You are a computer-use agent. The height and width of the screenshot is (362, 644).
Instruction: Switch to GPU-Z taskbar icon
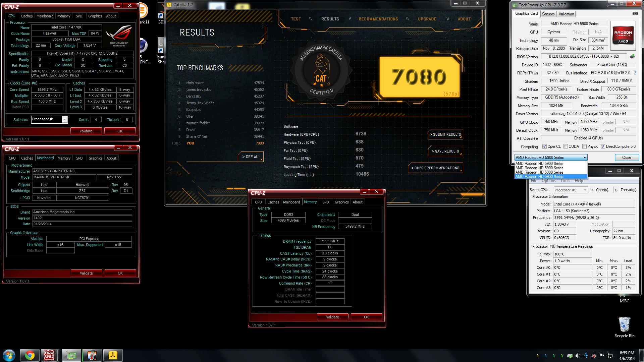click(x=71, y=355)
